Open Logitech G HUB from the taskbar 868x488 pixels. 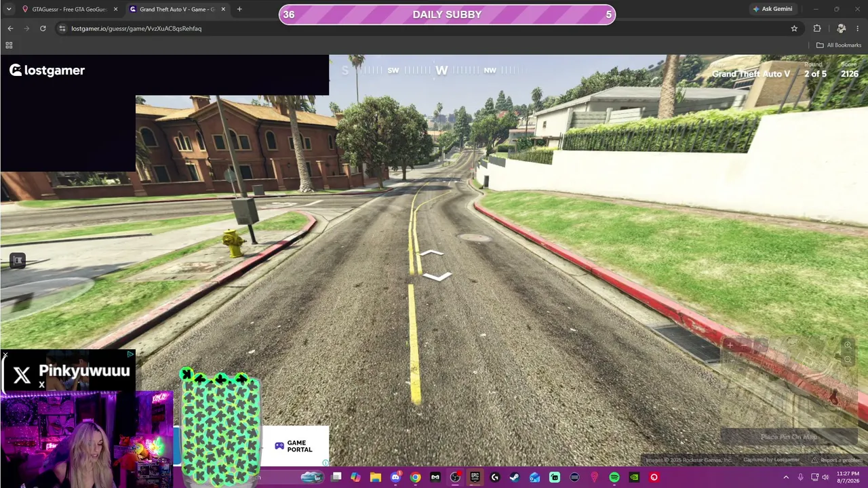495,477
